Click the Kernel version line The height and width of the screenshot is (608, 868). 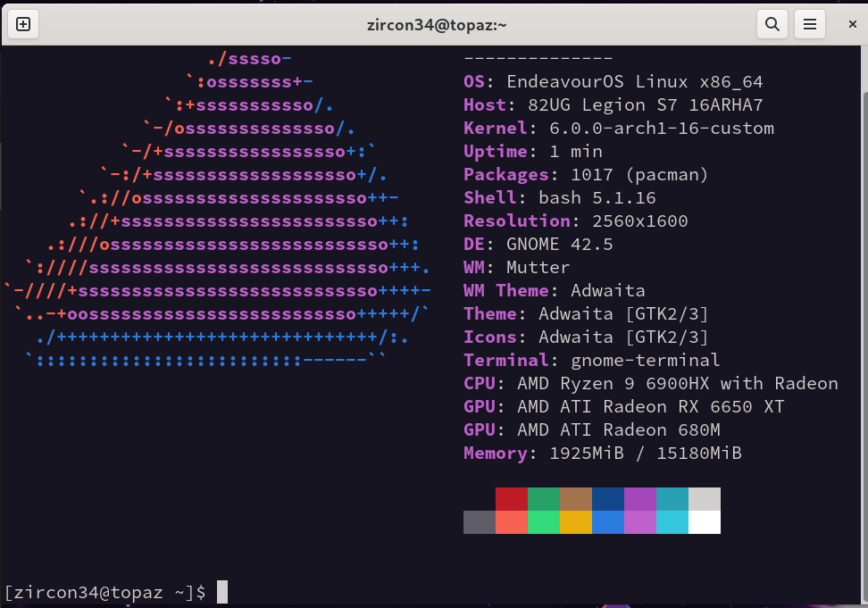618,129
